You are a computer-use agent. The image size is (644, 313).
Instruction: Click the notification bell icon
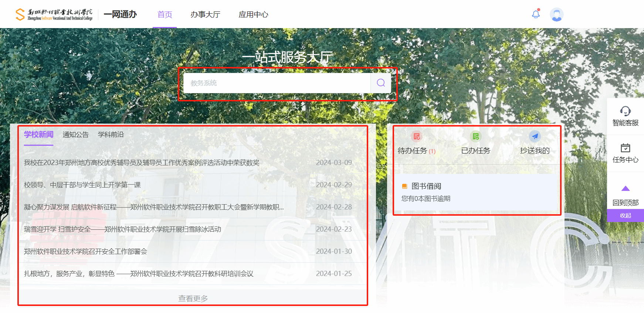pyautogui.click(x=536, y=14)
